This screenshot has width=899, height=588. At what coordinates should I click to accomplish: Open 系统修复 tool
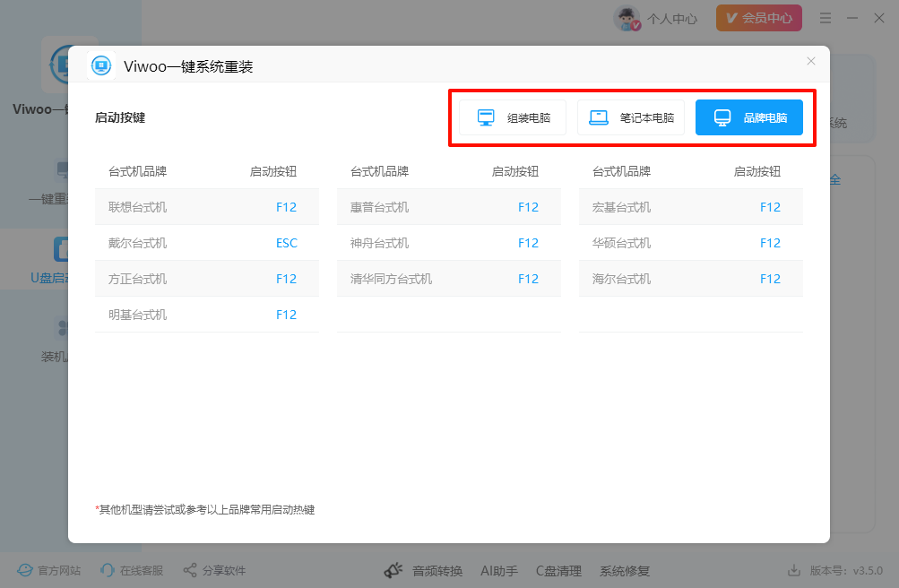pos(625,571)
